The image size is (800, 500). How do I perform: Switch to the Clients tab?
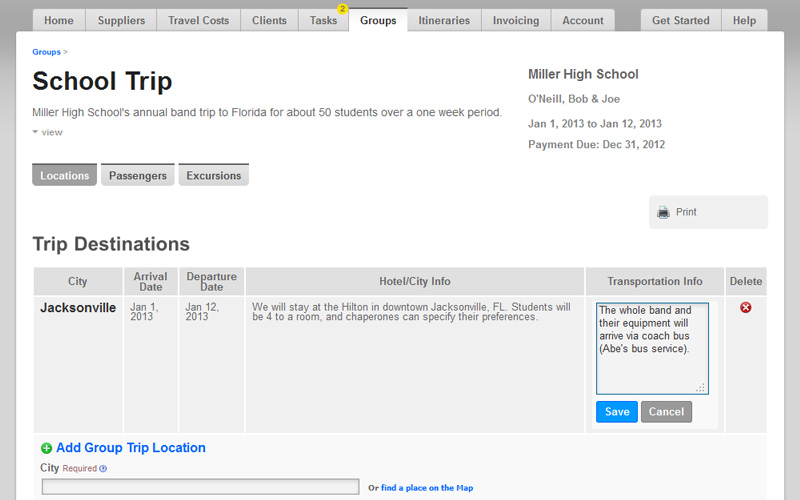pos(269,20)
